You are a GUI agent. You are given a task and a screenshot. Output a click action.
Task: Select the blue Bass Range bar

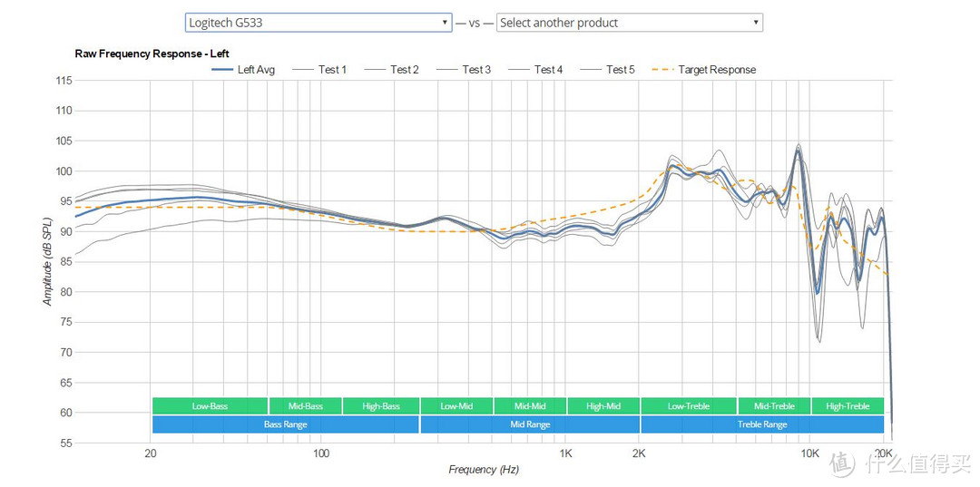pos(285,424)
